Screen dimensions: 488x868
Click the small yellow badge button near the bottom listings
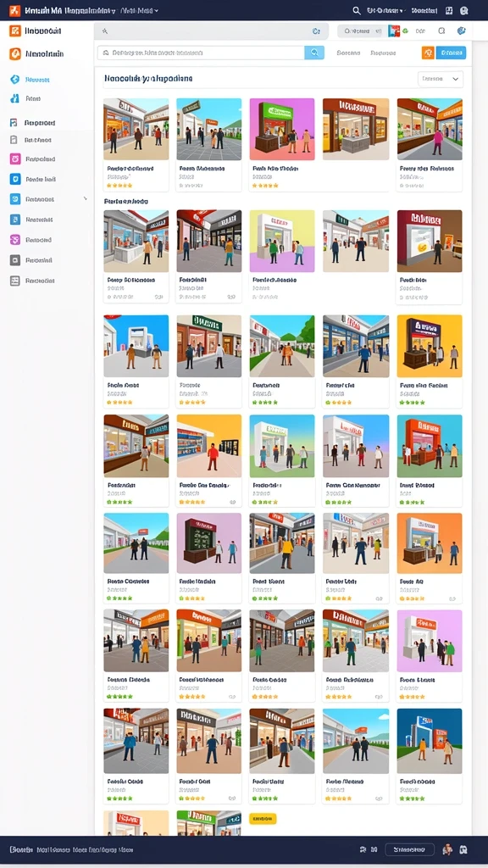click(x=263, y=819)
